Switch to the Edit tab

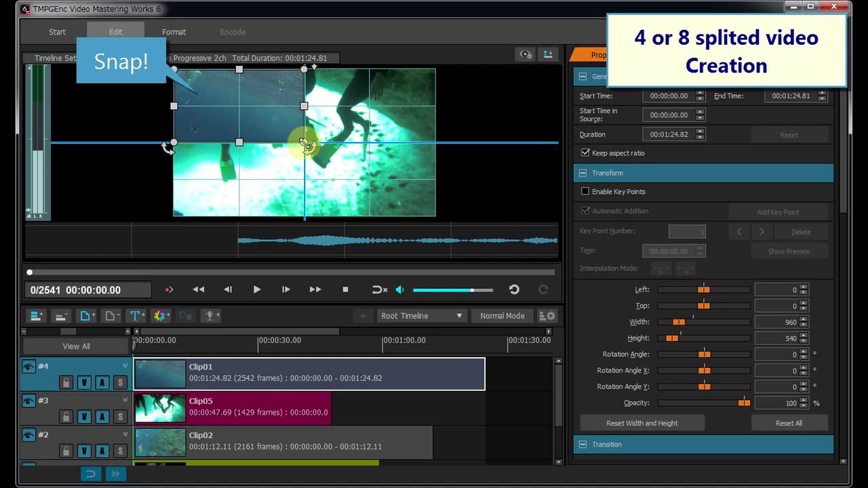coord(116,32)
